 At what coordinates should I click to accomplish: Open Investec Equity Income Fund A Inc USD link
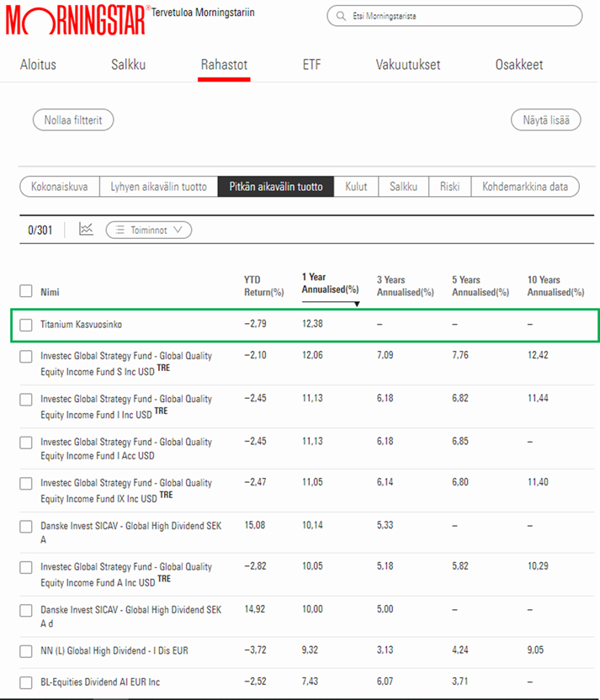coord(126,574)
